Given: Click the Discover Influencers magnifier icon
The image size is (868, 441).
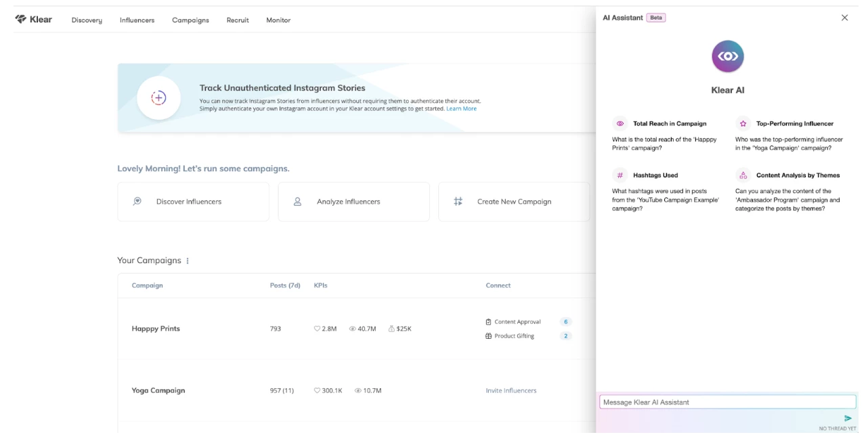Looking at the screenshot, I should click(x=137, y=201).
